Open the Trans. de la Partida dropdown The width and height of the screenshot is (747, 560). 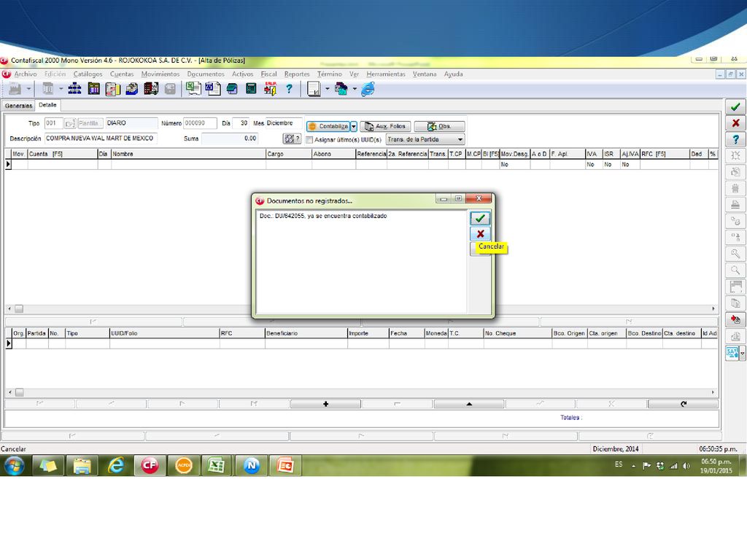(425, 139)
